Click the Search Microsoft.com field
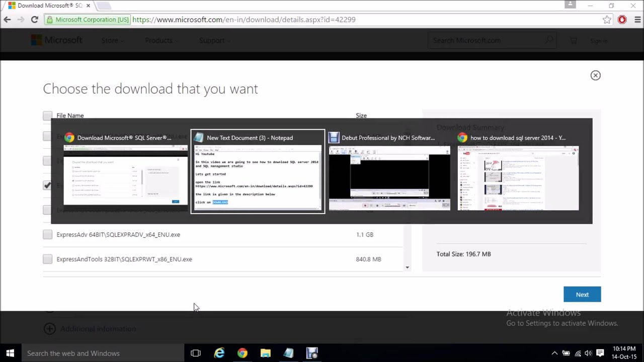Viewport: 644px width, 362px height. [492, 40]
